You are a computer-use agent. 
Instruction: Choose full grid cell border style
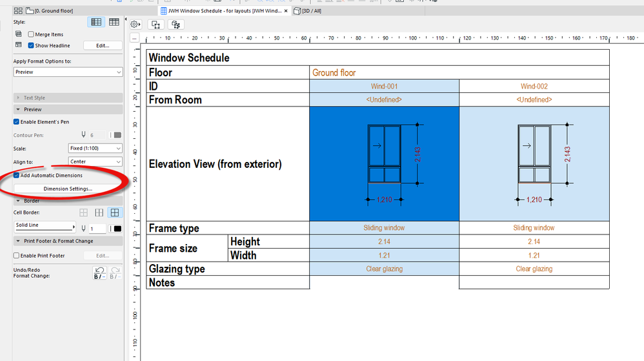115,212
